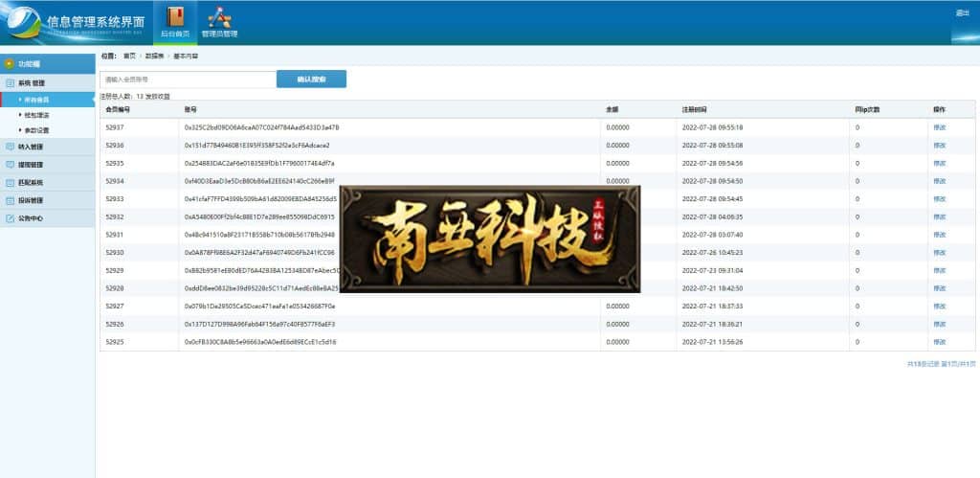Click 修改 for member 52933
This screenshot has height=478, width=980.
(940, 199)
